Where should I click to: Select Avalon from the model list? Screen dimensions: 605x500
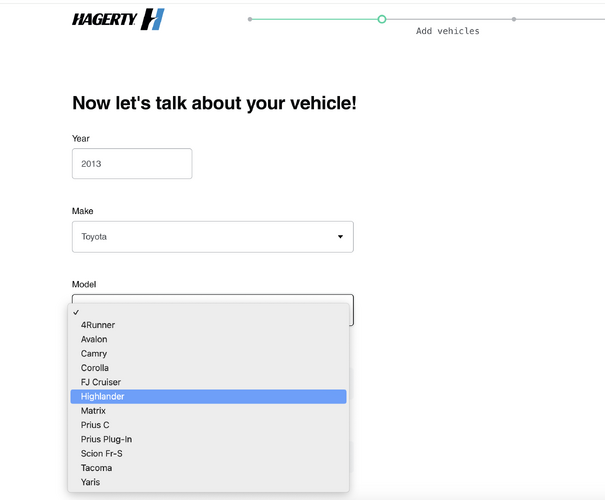(208, 339)
